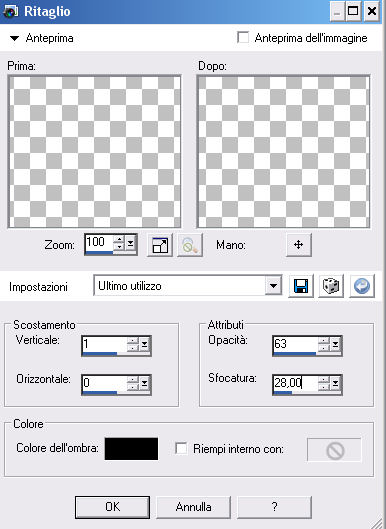Click the Verticale offset value field

tap(104, 344)
